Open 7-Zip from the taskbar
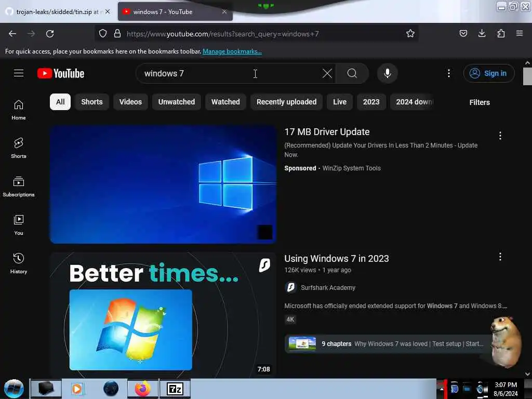The width and height of the screenshot is (532, 399). (175, 389)
